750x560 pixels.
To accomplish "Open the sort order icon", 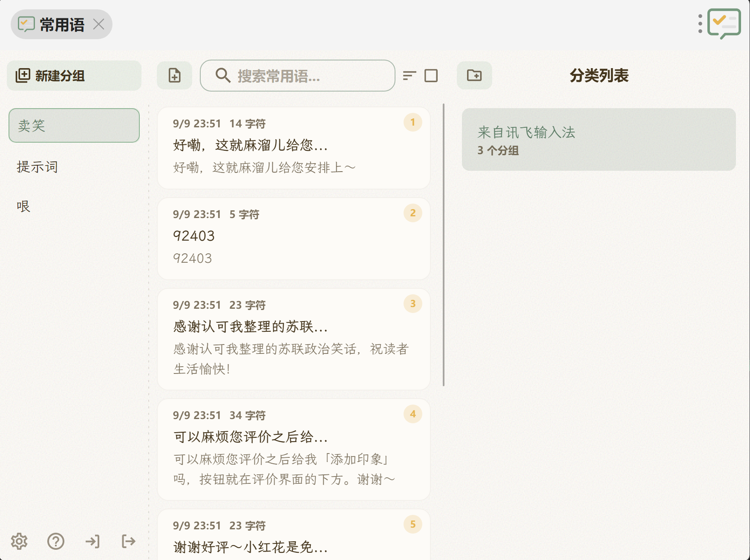I will pos(409,75).
